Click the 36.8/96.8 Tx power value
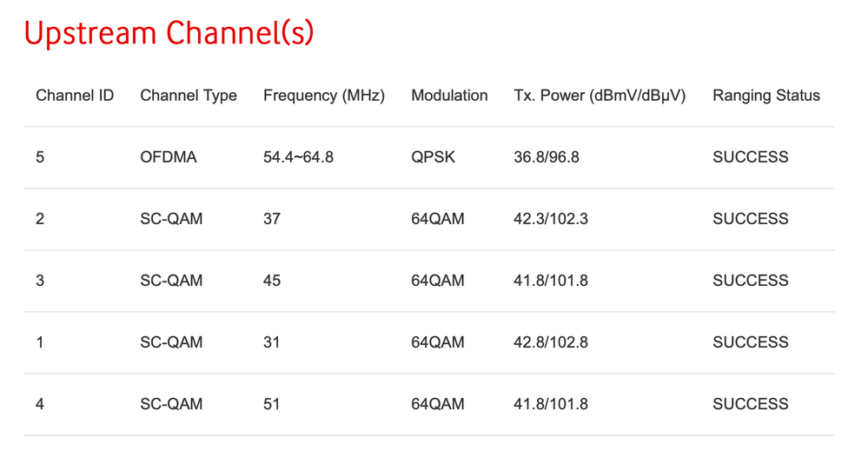The image size is (868, 464). click(x=547, y=157)
